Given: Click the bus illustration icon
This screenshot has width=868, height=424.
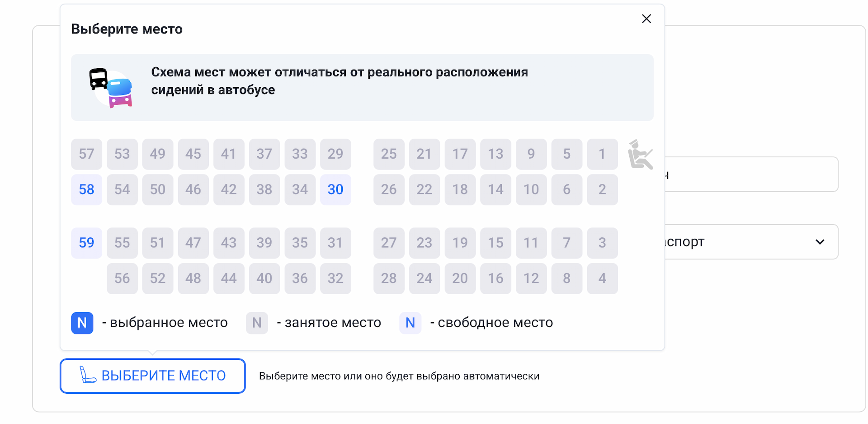Looking at the screenshot, I should 111,88.
